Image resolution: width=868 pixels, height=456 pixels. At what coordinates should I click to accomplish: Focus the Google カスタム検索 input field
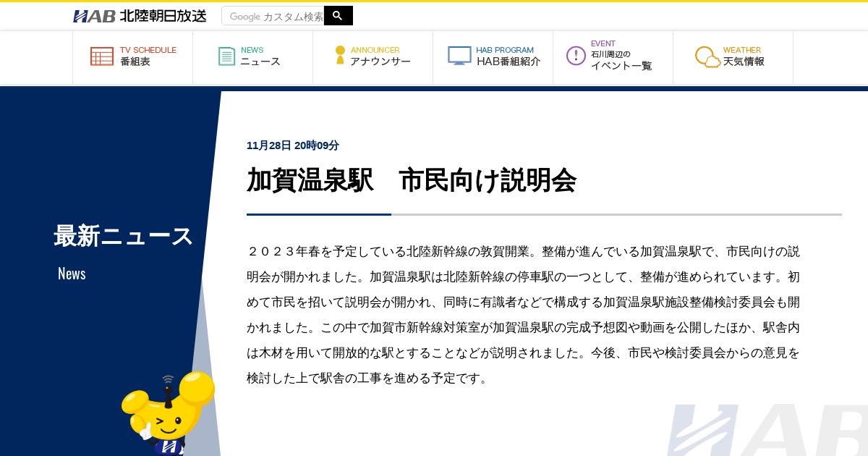pos(273,16)
